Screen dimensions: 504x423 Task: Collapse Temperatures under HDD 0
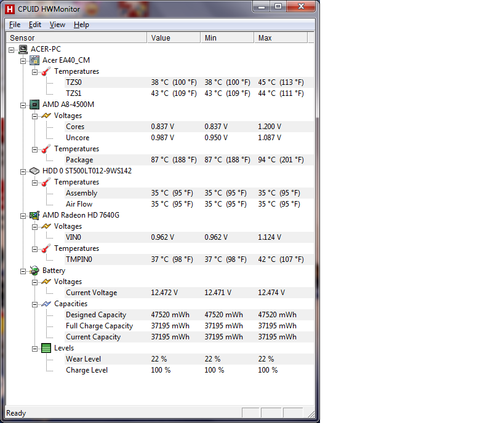click(x=34, y=183)
